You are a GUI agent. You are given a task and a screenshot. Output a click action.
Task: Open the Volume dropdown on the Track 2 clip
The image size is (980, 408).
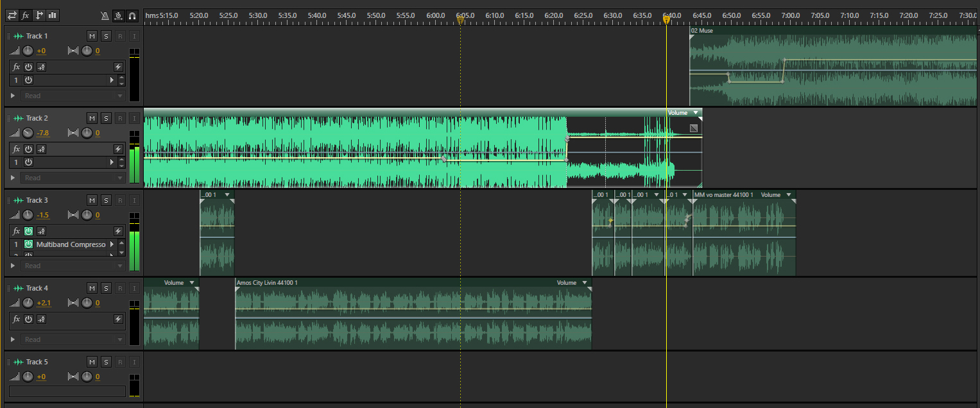point(695,112)
